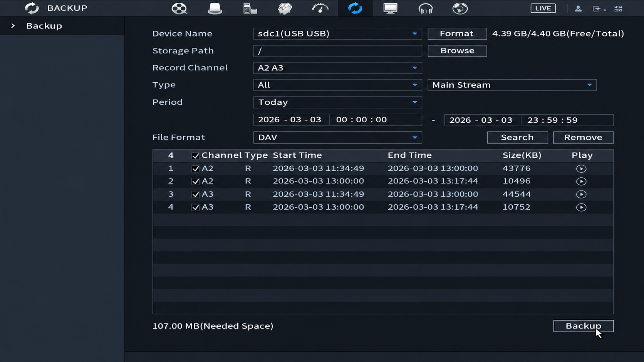
Task: Click the piggy-bank shaped menu icon
Action: [x=285, y=8]
